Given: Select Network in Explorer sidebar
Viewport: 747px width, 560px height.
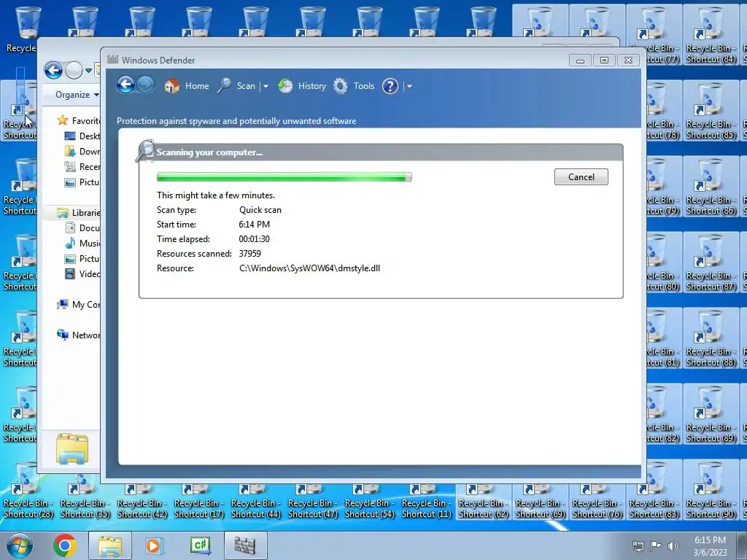Looking at the screenshot, I should coord(78,335).
